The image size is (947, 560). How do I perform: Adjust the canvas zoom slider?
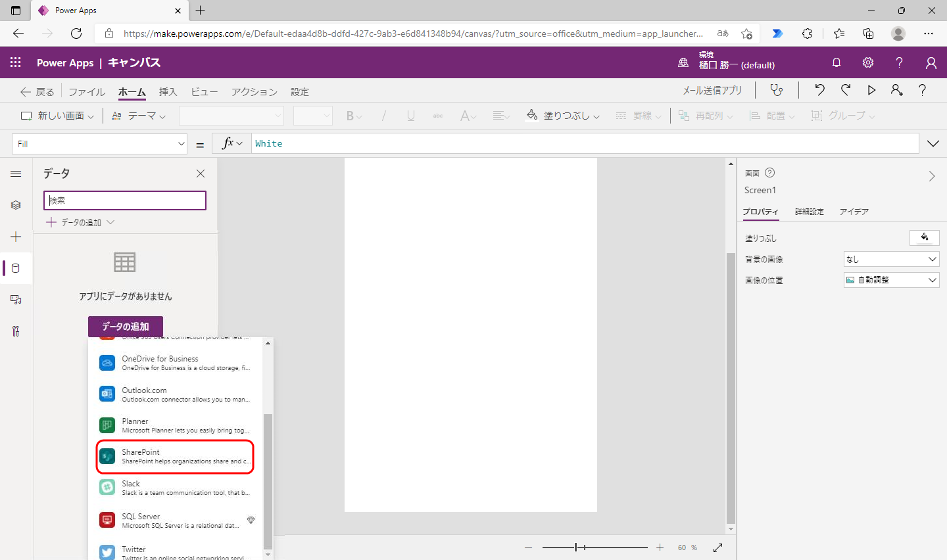tap(595, 548)
